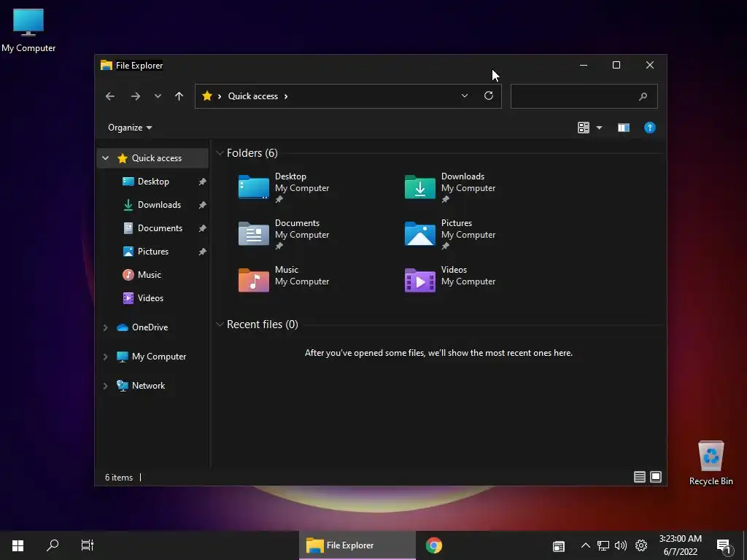Launch Google Chrome from taskbar

click(434, 545)
